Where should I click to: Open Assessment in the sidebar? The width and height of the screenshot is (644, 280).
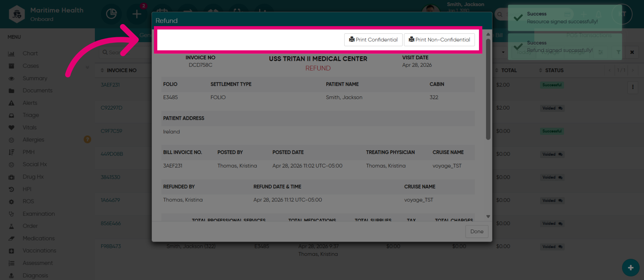38,263
